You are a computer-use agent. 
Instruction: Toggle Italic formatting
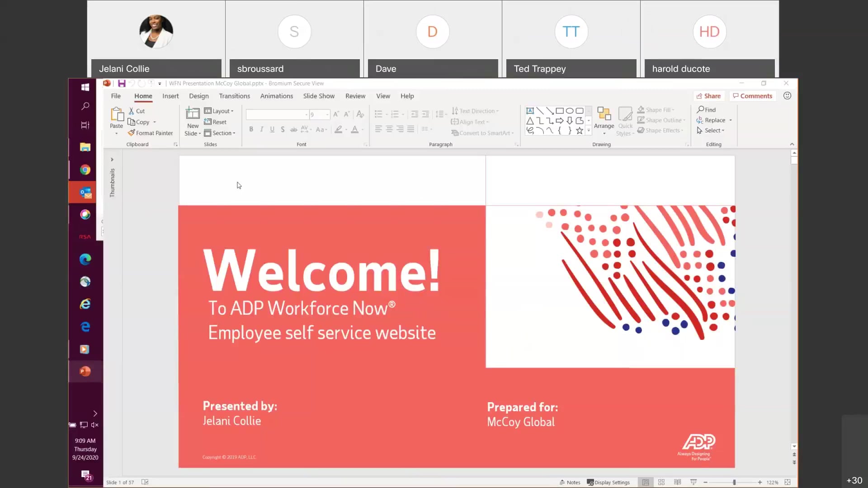click(x=262, y=129)
